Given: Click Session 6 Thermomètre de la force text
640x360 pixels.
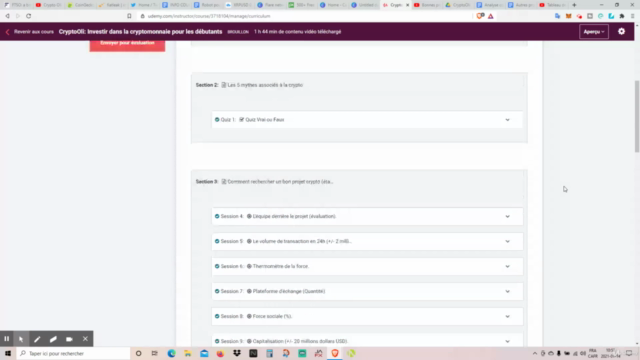Looking at the screenshot, I should click(x=281, y=266).
